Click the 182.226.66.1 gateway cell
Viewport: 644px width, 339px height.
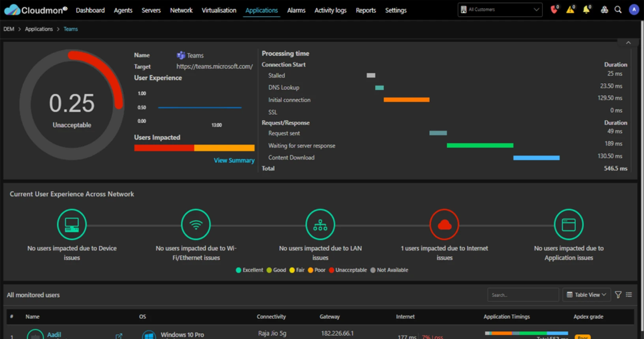pos(337,333)
